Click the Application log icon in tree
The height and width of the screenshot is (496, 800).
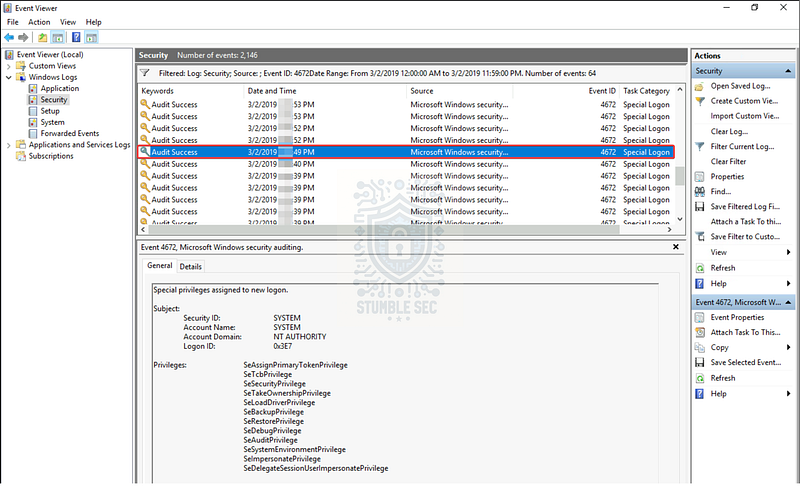(x=33, y=88)
